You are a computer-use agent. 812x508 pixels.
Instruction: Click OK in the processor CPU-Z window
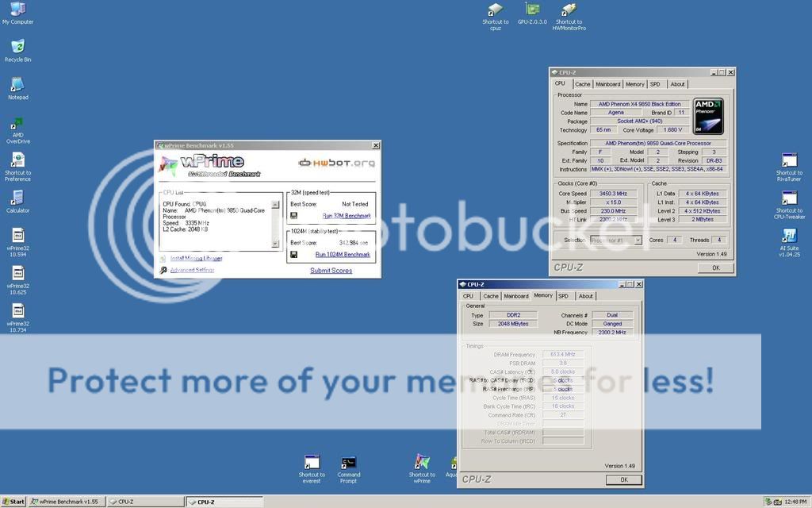coord(716,268)
